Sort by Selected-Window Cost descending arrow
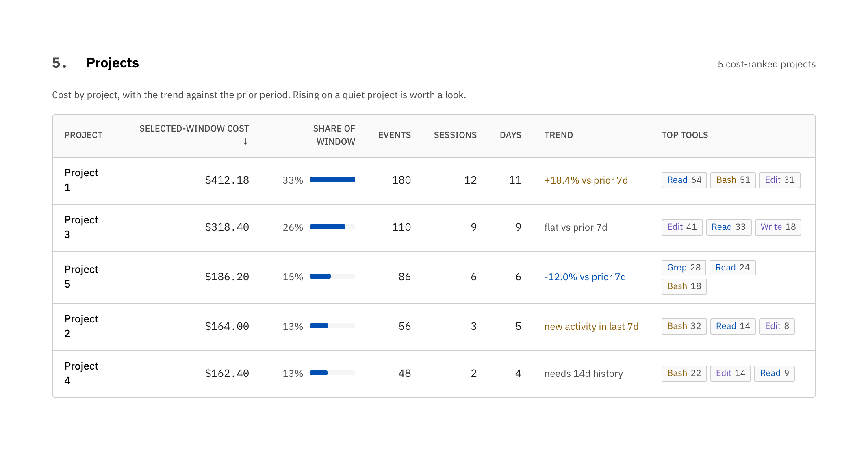The image size is (868, 450). [245, 142]
